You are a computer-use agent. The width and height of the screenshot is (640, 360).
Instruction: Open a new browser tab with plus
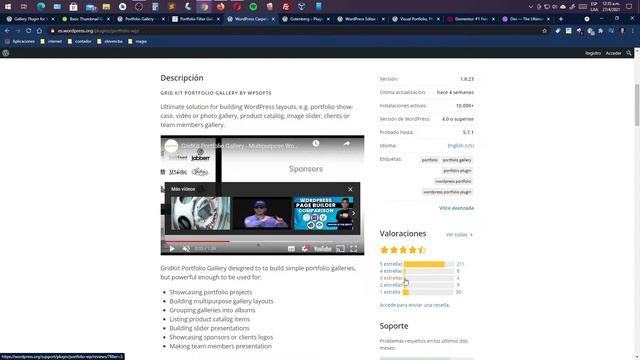[561, 19]
